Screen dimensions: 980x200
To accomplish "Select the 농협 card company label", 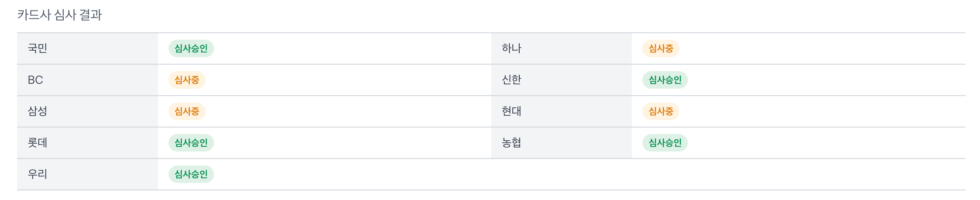I will tap(511, 143).
